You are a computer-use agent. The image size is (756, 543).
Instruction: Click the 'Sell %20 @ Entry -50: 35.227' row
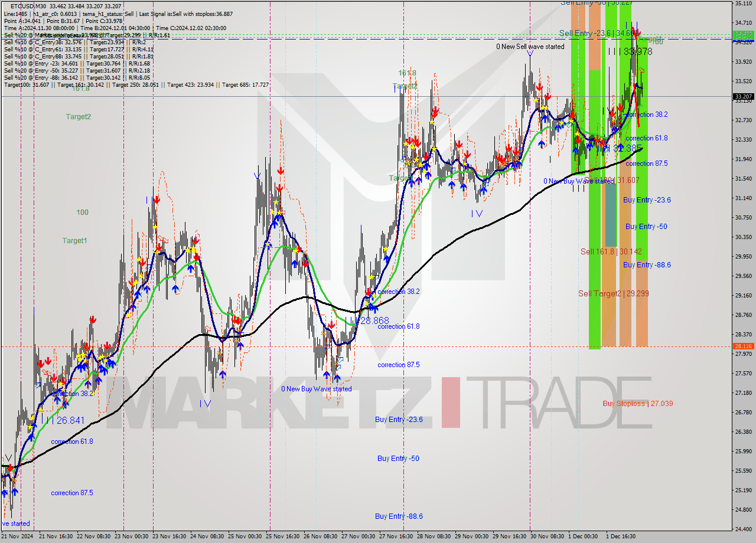tap(77, 70)
